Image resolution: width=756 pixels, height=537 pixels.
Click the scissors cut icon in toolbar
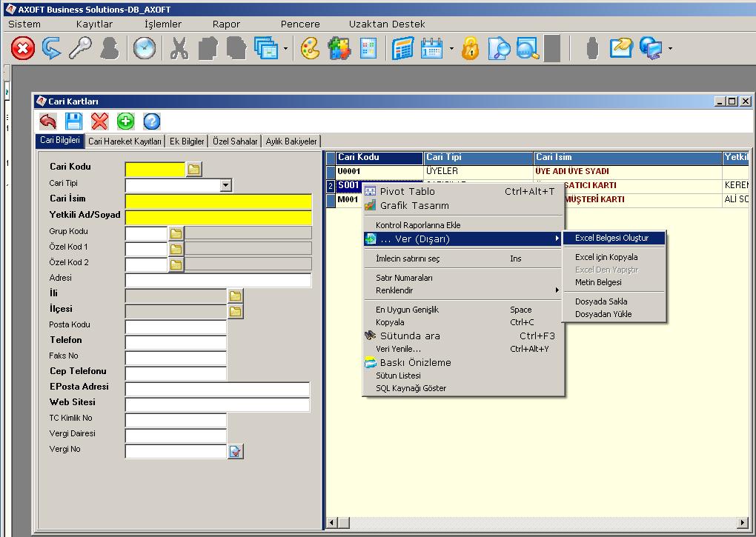(x=179, y=50)
